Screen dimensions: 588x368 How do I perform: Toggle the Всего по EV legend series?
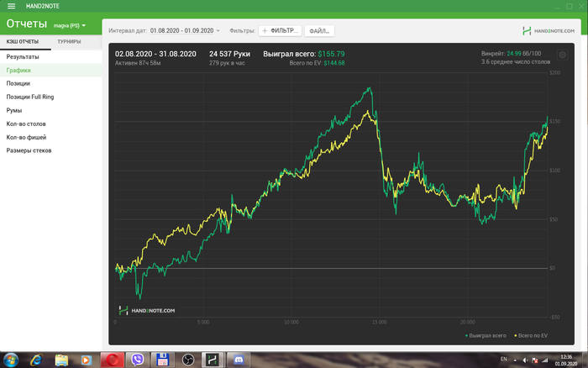click(x=531, y=336)
